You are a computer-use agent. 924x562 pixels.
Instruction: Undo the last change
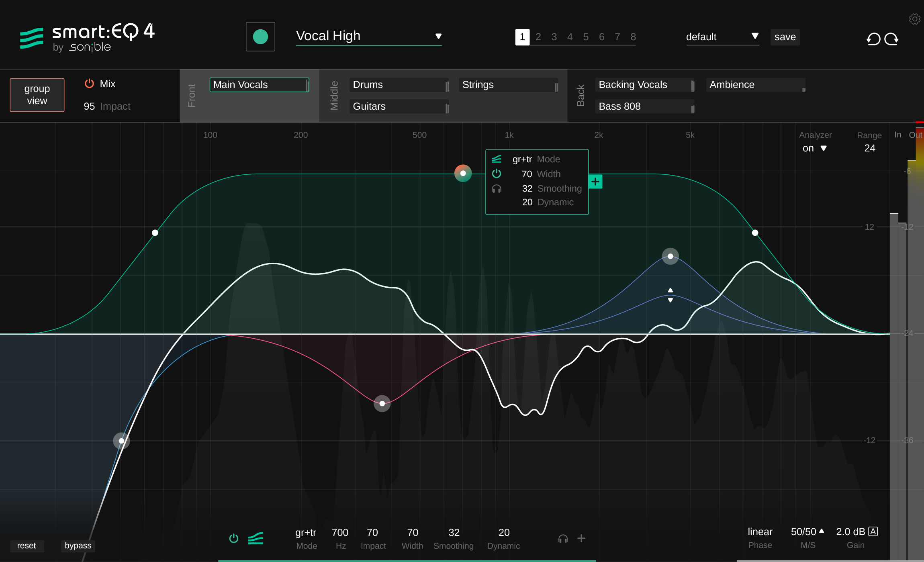pyautogui.click(x=874, y=39)
